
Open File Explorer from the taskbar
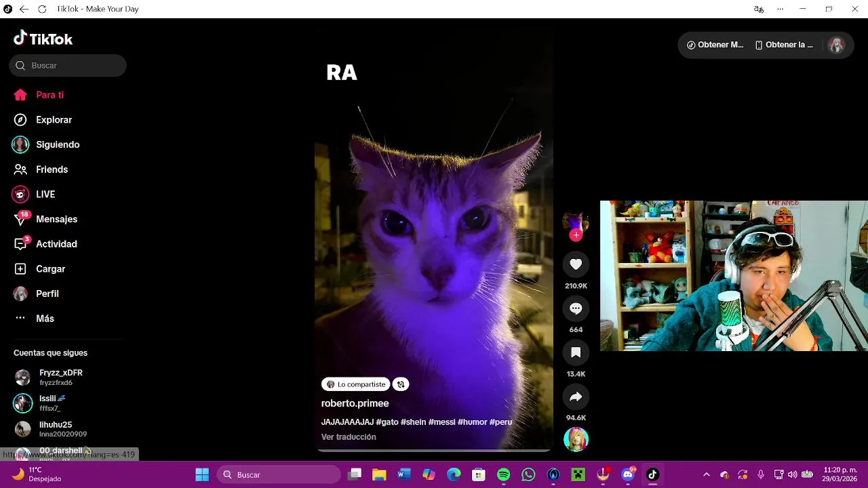click(x=379, y=474)
